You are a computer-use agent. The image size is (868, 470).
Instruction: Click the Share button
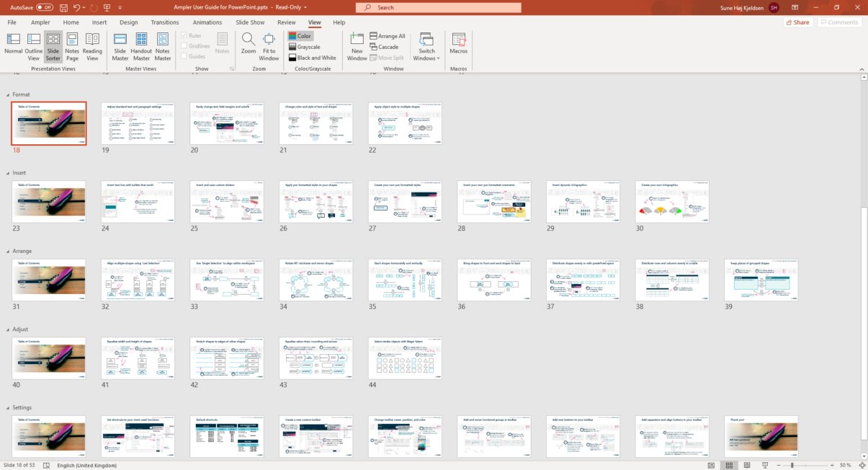point(797,22)
